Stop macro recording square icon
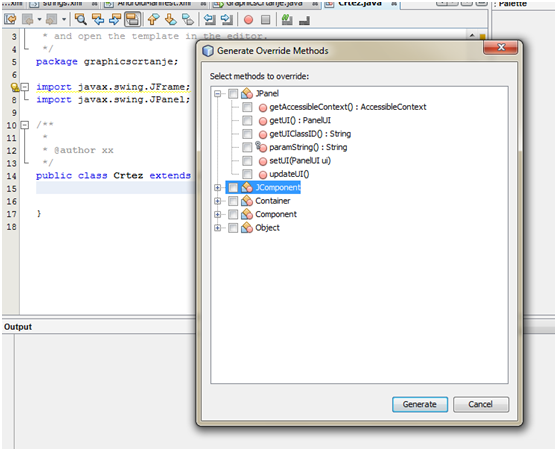This screenshot has height=451, width=557. pyautogui.click(x=265, y=20)
